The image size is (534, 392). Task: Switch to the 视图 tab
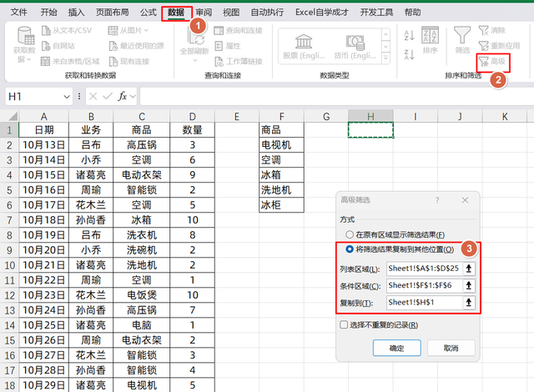231,13
